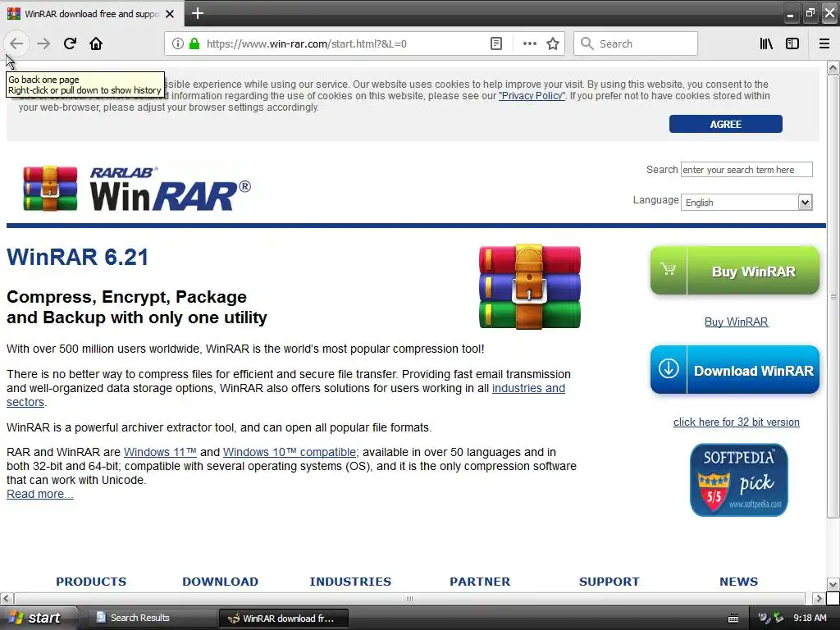Click the vertical scrollbar down arrow

833,584
